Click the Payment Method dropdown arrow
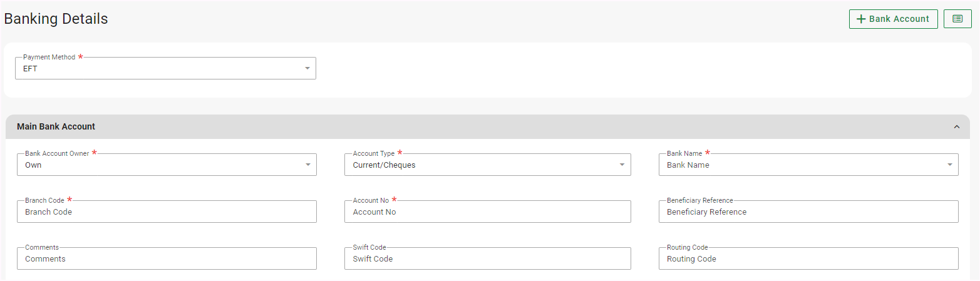 pos(307,69)
